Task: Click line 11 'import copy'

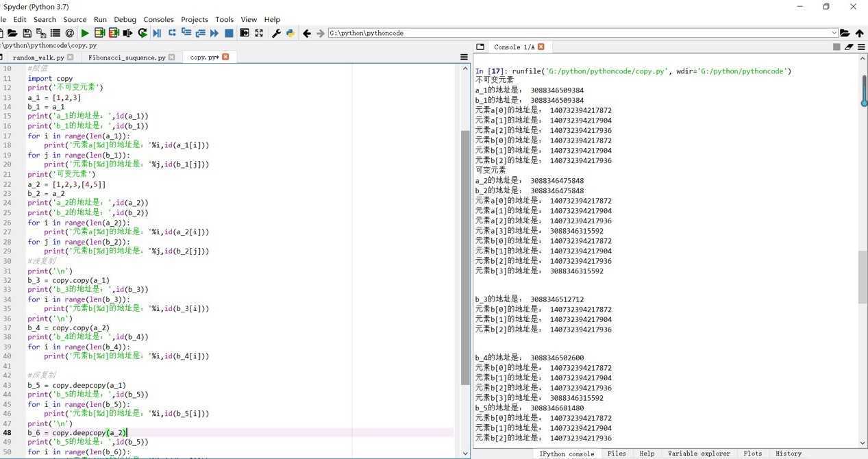Action: (x=50, y=78)
